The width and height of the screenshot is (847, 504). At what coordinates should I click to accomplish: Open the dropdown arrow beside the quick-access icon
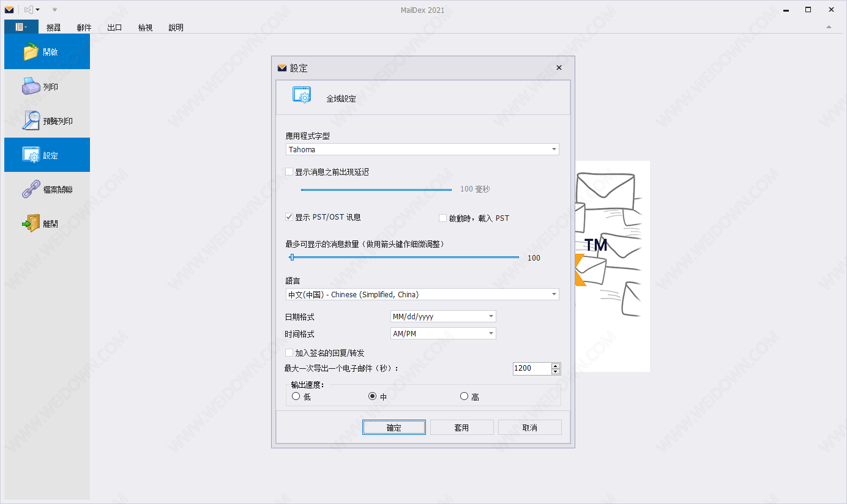pyautogui.click(x=38, y=10)
